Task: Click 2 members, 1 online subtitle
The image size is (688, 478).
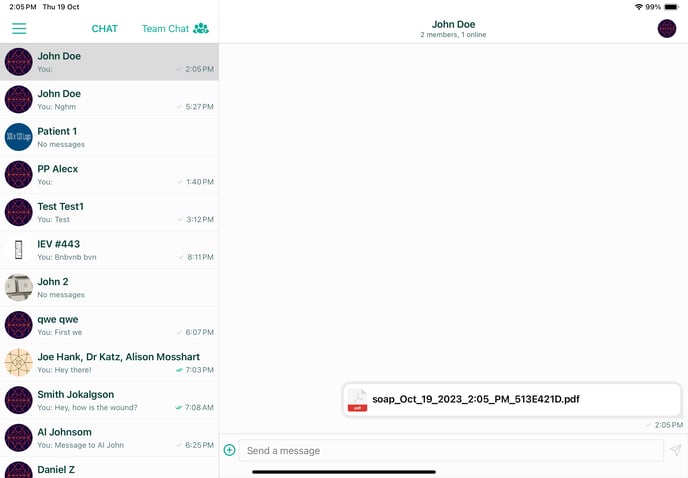Action: point(453,35)
